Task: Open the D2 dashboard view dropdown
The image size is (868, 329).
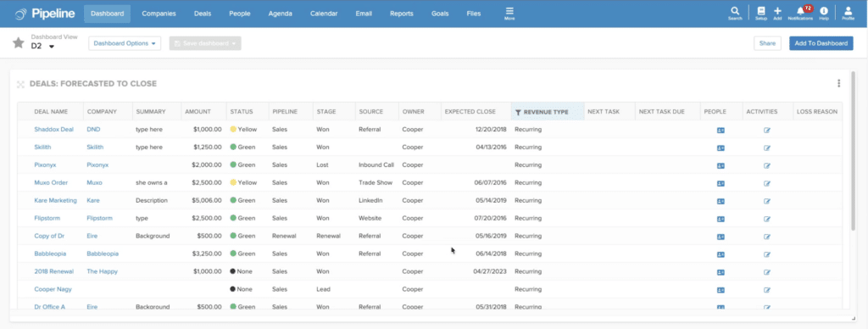Action: tap(42, 47)
